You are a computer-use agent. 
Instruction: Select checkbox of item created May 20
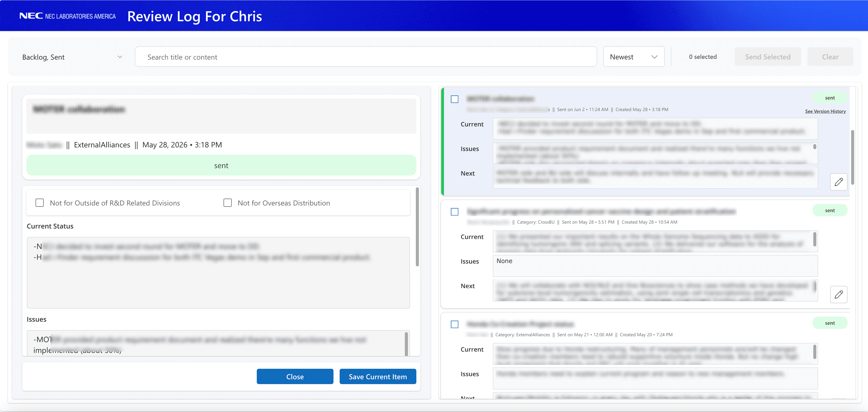coord(454,324)
